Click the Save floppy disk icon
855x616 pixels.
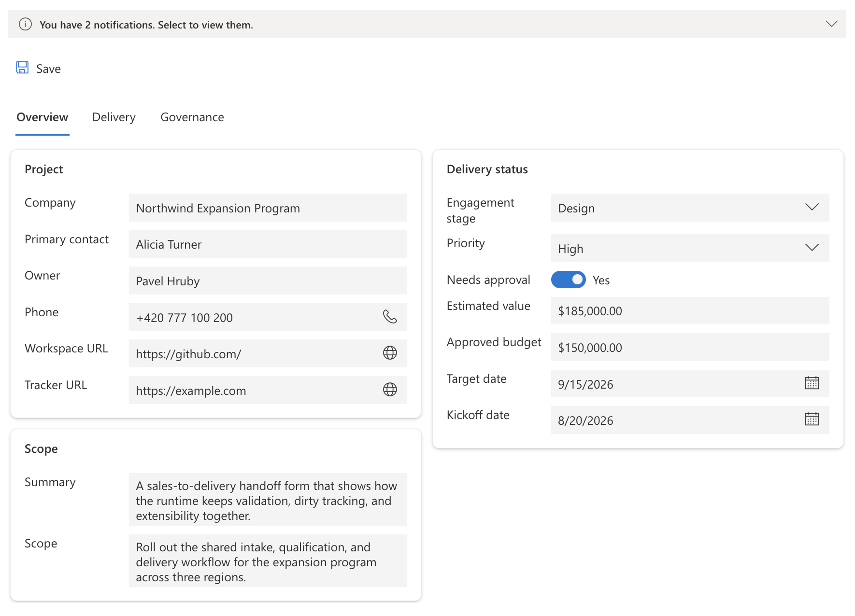pos(22,68)
